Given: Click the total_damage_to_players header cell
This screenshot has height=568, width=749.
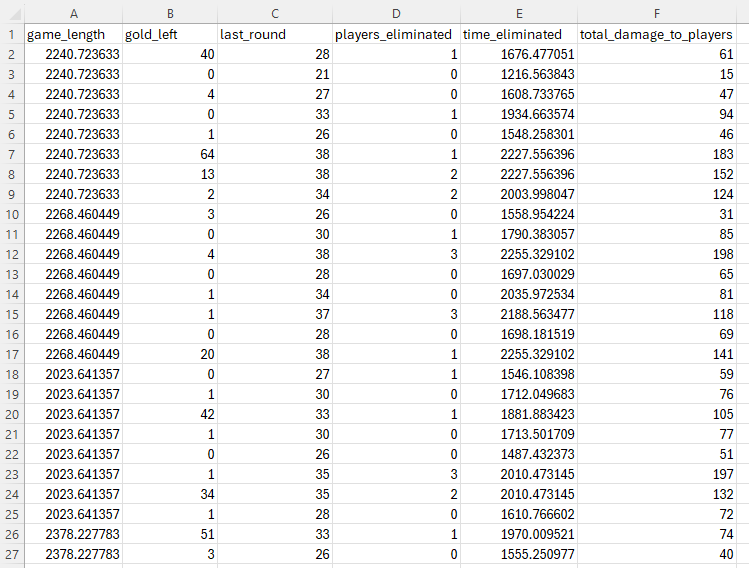Looking at the screenshot, I should (x=657, y=34).
